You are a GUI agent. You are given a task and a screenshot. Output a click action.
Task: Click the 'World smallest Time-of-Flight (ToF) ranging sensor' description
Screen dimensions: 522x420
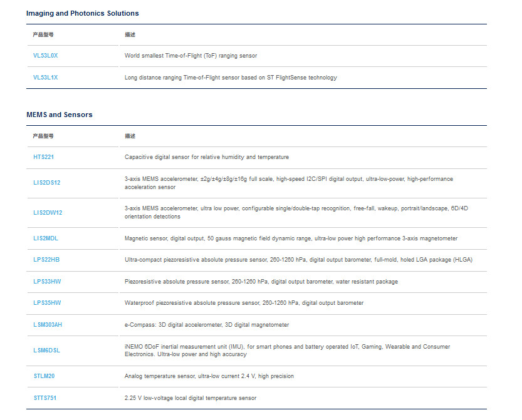[191, 56]
